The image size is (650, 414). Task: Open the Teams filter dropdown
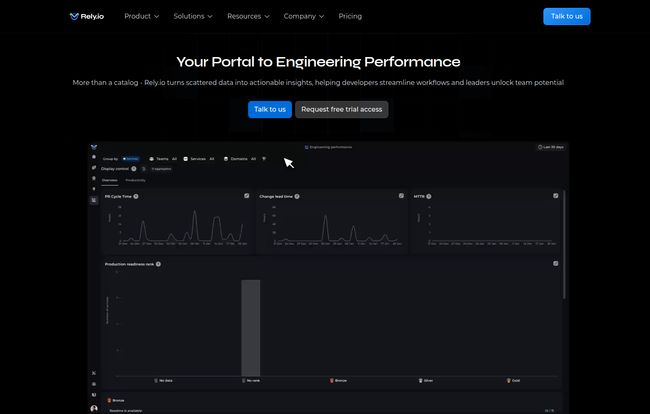click(x=163, y=159)
